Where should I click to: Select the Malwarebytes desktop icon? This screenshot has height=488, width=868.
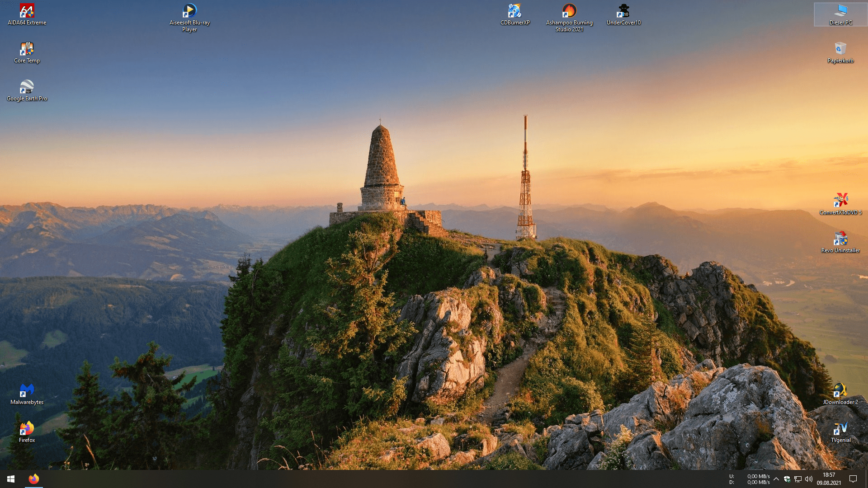[x=27, y=391]
